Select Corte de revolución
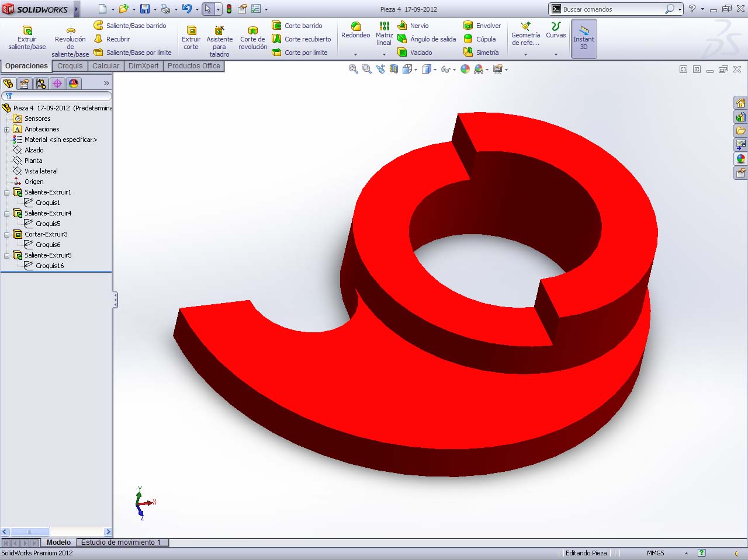748x560 pixels. click(x=253, y=38)
